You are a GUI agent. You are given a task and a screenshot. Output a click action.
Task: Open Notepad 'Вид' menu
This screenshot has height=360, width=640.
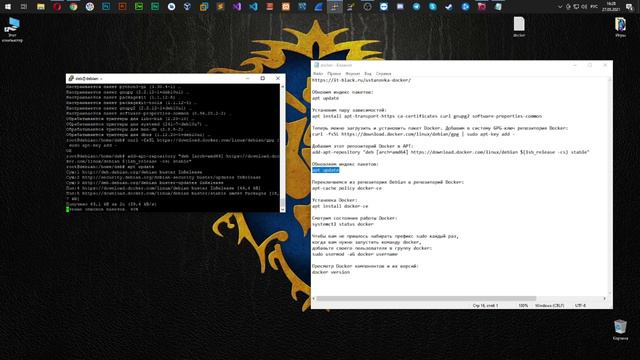pos(368,74)
